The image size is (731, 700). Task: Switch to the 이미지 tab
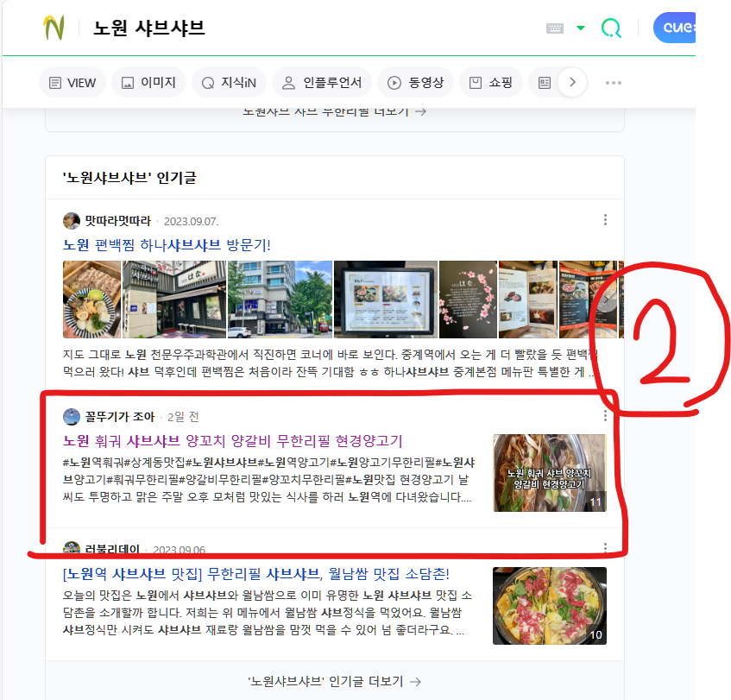[148, 83]
